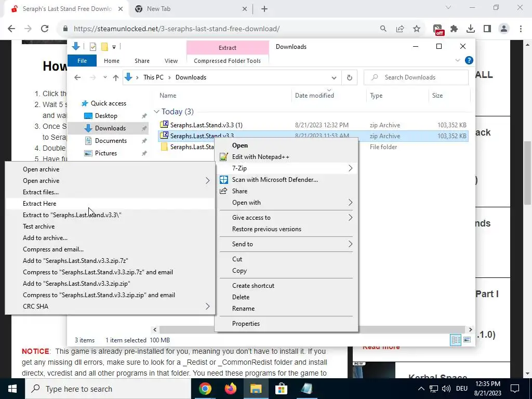Expand the address bar history dropdown
532x399 pixels.
pyautogui.click(x=334, y=78)
